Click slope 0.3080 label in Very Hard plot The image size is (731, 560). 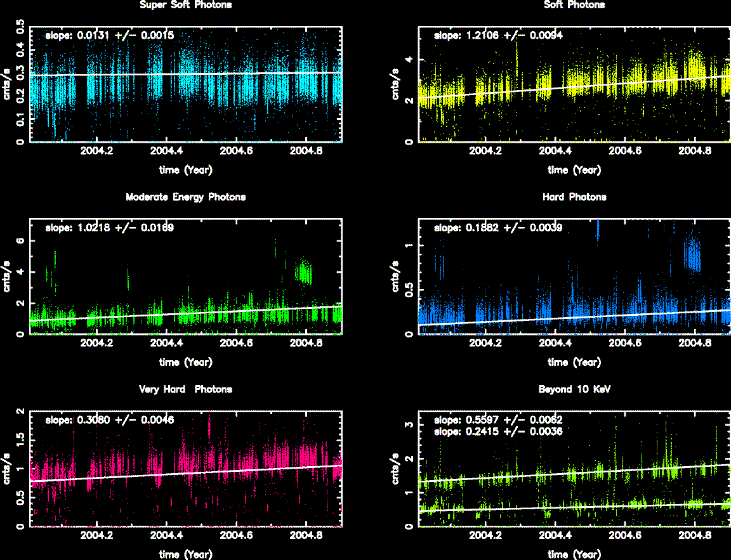[x=109, y=420]
